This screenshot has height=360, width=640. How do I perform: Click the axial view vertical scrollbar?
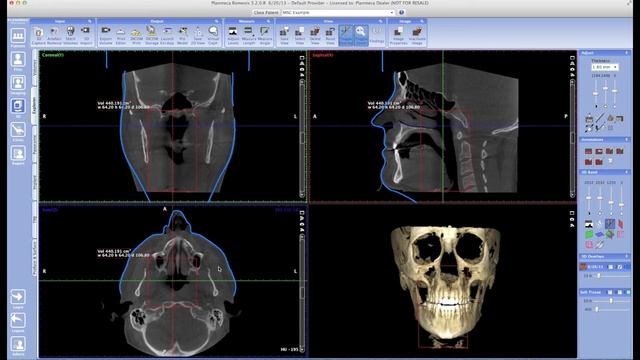pos(302,293)
